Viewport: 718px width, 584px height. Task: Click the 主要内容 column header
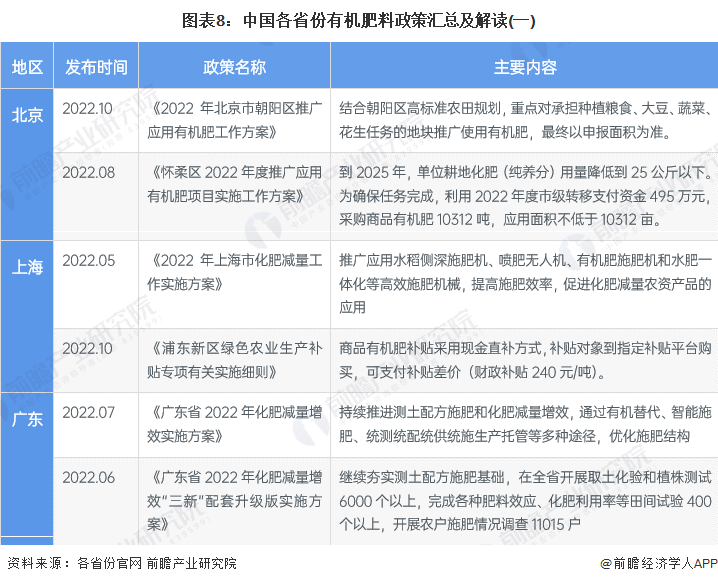click(525, 67)
